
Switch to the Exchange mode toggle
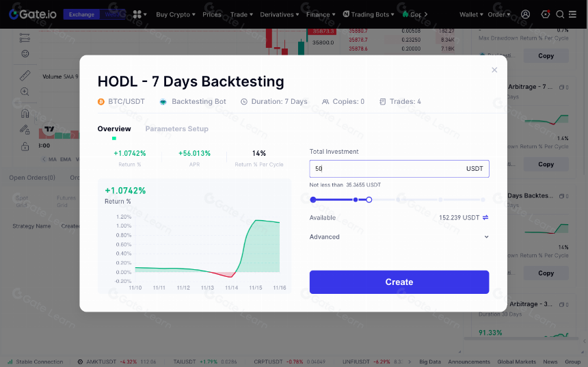pyautogui.click(x=81, y=14)
